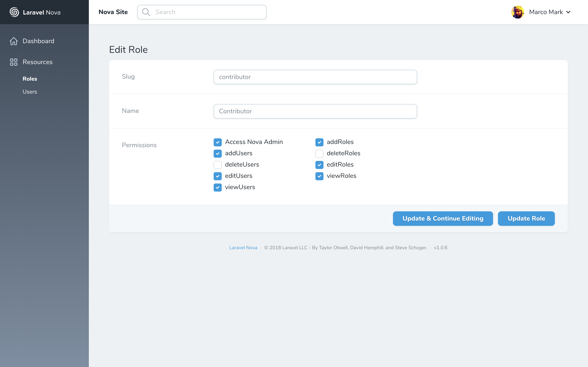Disable the Access Nova Admin permission
The height and width of the screenshot is (367, 588).
click(218, 142)
